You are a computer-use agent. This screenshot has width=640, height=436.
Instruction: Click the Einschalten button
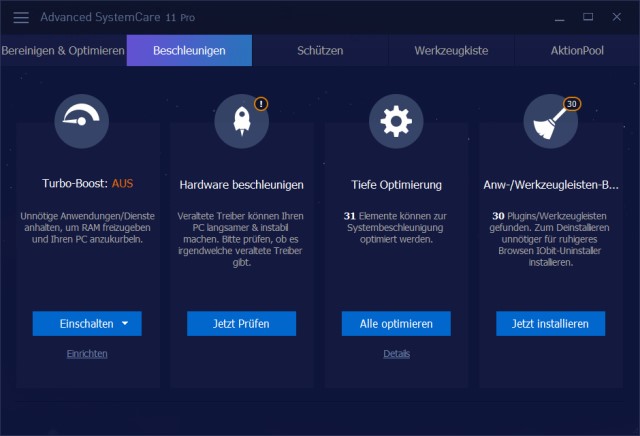pos(87,324)
